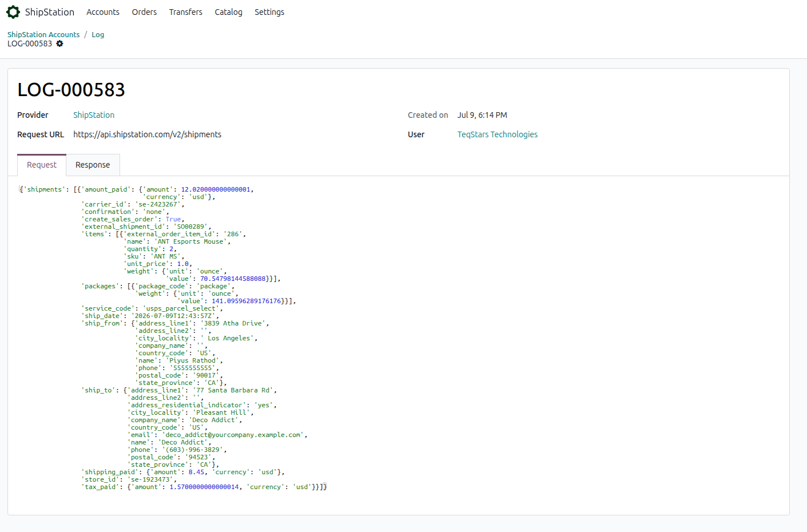Click the 'postal_code': '94523' line
Image resolution: width=807 pixels, height=532 pixels.
click(172, 457)
